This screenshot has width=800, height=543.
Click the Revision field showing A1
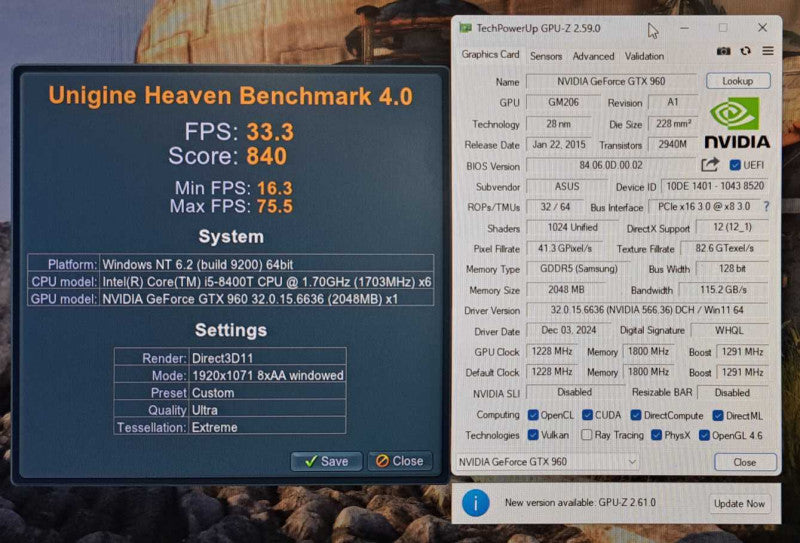pyautogui.click(x=672, y=102)
